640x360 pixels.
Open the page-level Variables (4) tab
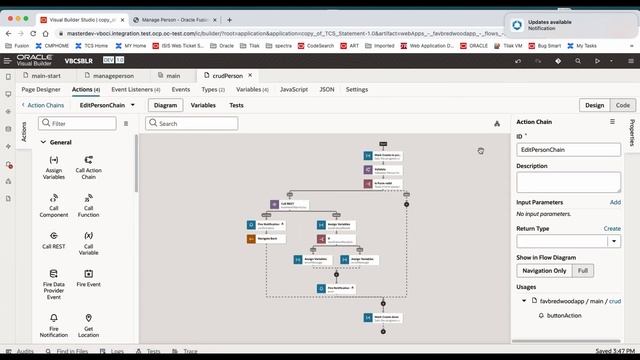click(252, 89)
